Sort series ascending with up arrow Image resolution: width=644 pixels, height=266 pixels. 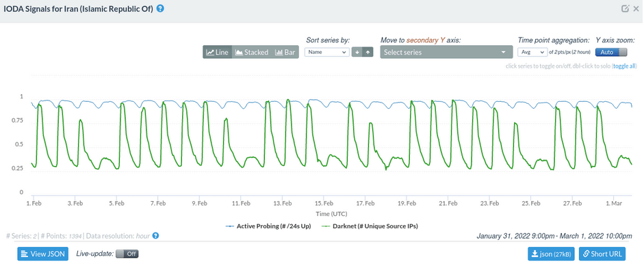coord(368,52)
